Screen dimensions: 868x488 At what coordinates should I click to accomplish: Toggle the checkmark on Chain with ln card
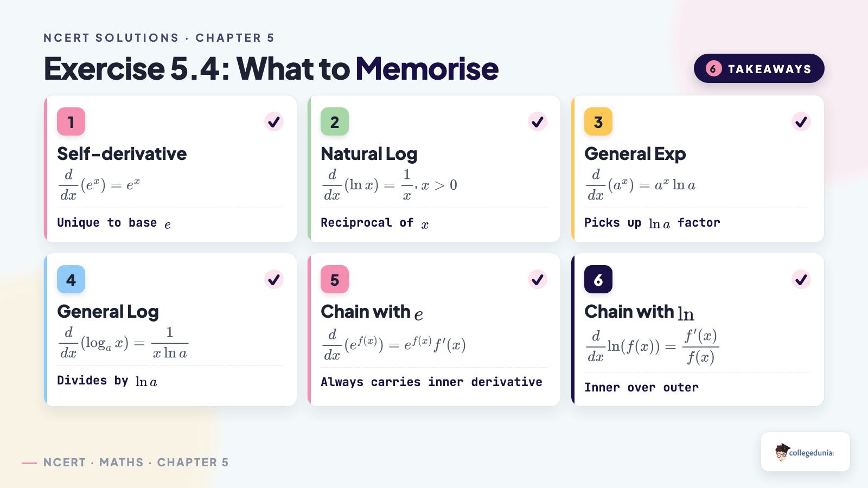pyautogui.click(x=801, y=279)
